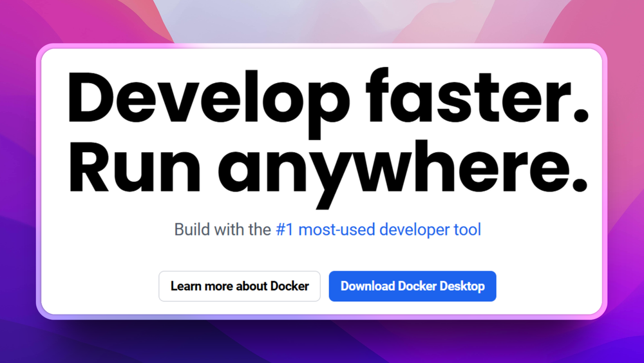Click the 'Build with the' text

tap(222, 230)
